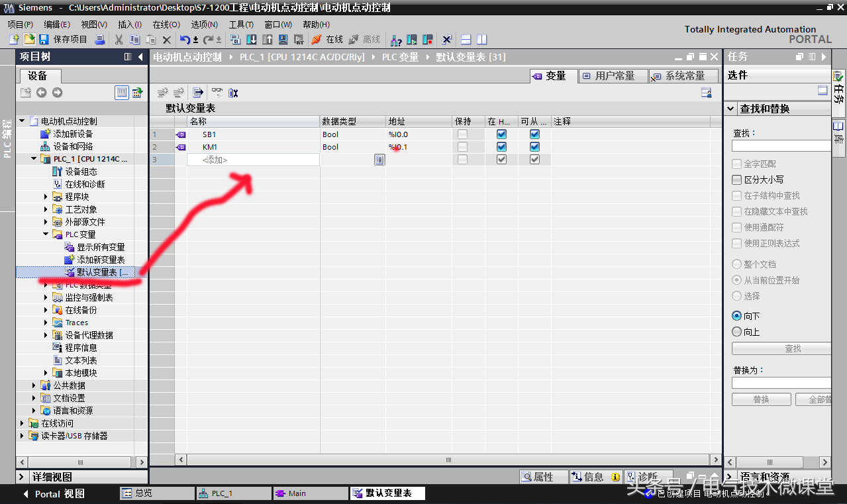Click the Monitor all glasses icon
This screenshot has width=847, height=504.
(217, 93)
